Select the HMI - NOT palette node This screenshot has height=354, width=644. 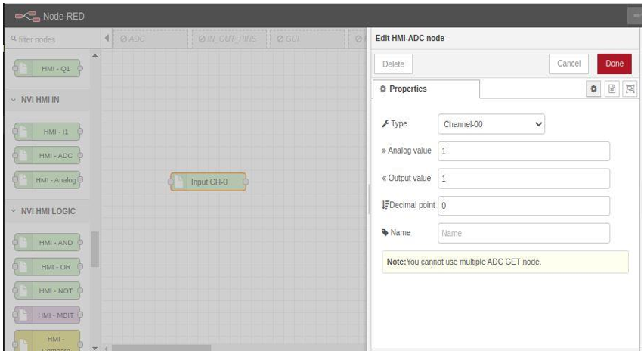tap(48, 290)
